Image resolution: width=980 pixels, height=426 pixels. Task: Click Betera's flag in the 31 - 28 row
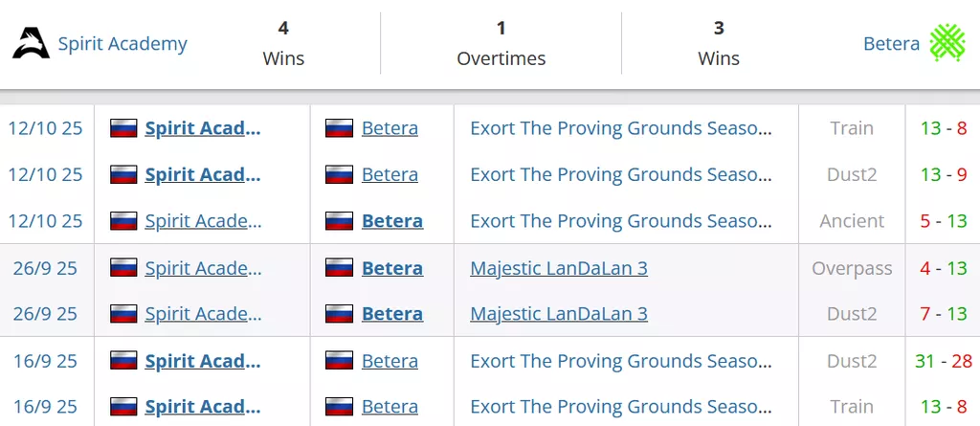340,361
